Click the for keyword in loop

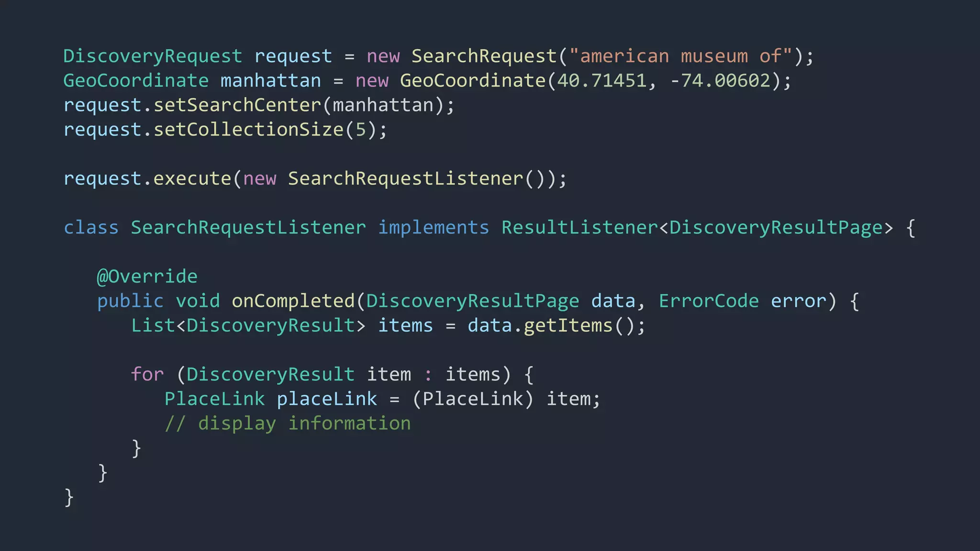[x=147, y=375]
